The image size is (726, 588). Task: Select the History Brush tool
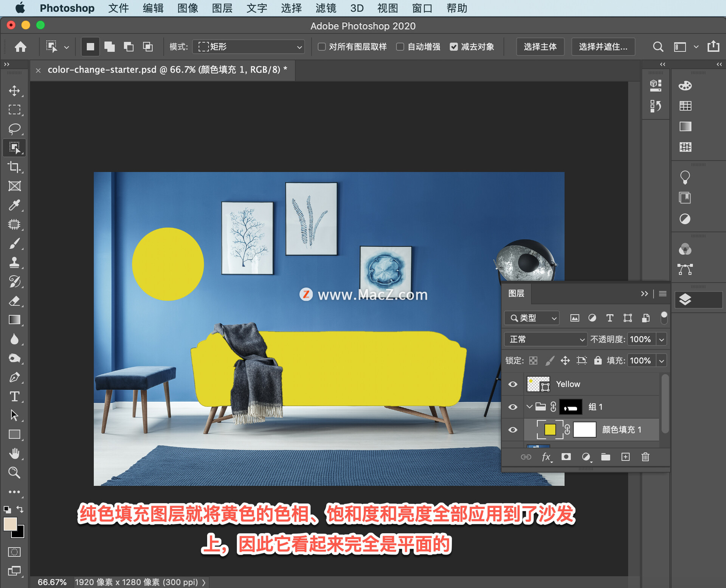(x=14, y=282)
